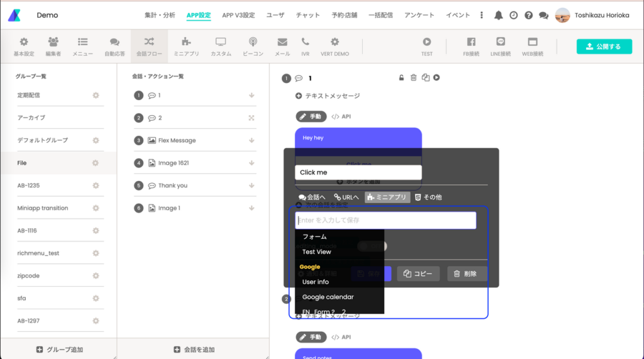Expand the Flex Message conversation arrow

click(252, 141)
